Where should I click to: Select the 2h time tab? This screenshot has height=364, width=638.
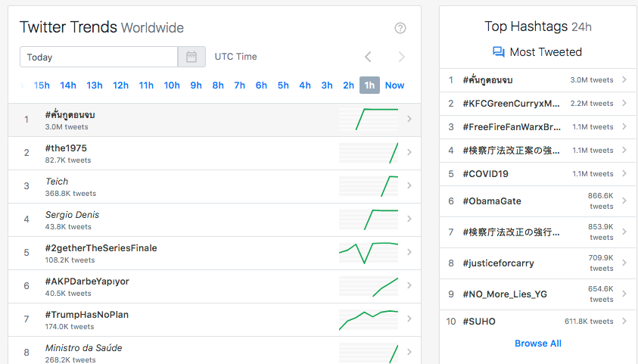(348, 86)
